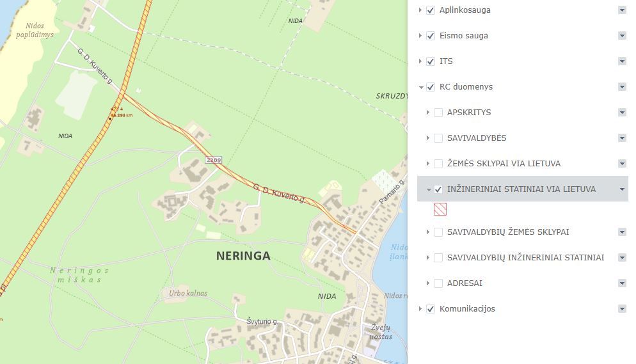Image resolution: width=636 pixels, height=364 pixels.
Task: Click the SAVIVALDYBIŲ INŽINERINIAI STATINIAI label
Action: point(525,258)
